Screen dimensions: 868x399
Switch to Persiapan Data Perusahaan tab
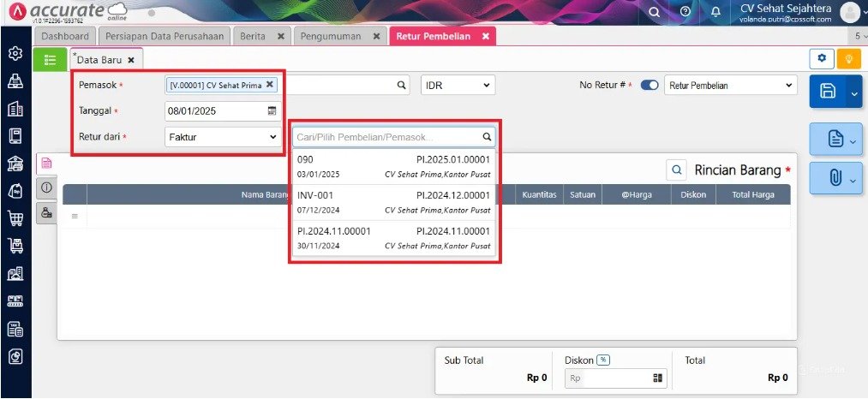[165, 36]
